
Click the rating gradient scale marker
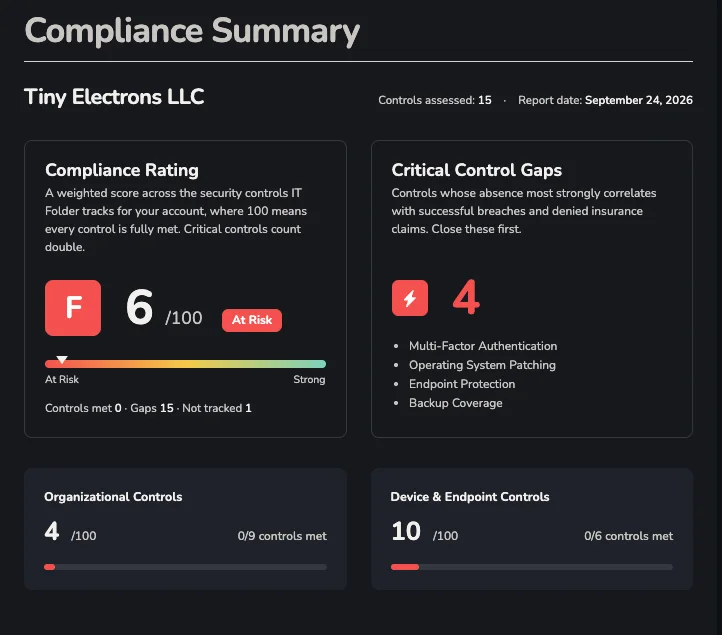coord(62,359)
